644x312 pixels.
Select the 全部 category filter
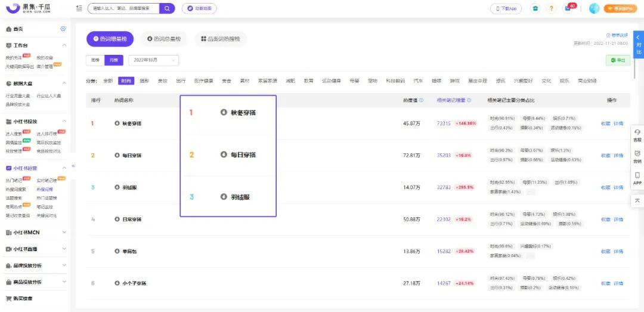point(108,81)
